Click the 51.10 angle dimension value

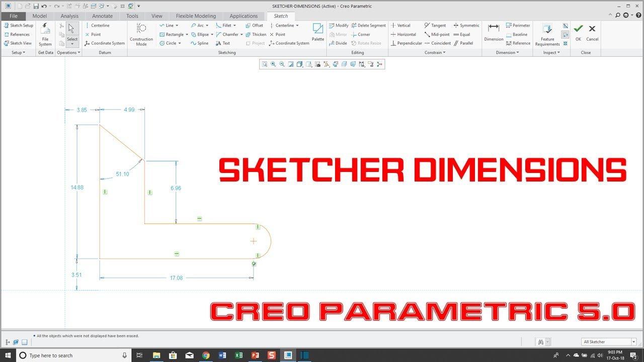(x=122, y=174)
